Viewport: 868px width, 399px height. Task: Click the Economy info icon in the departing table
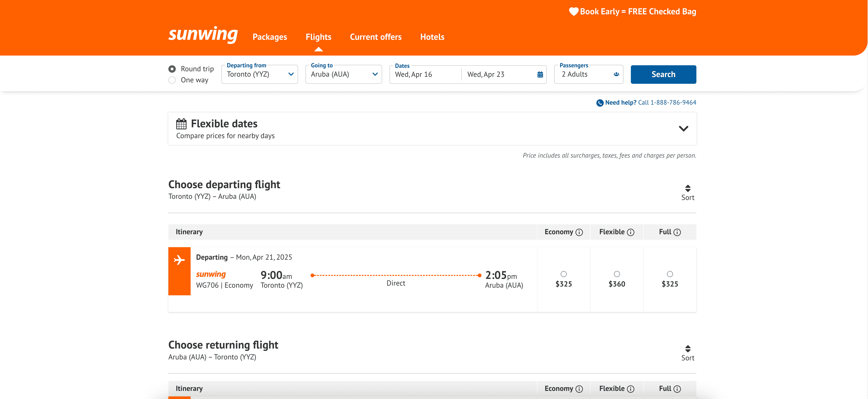pyautogui.click(x=579, y=232)
